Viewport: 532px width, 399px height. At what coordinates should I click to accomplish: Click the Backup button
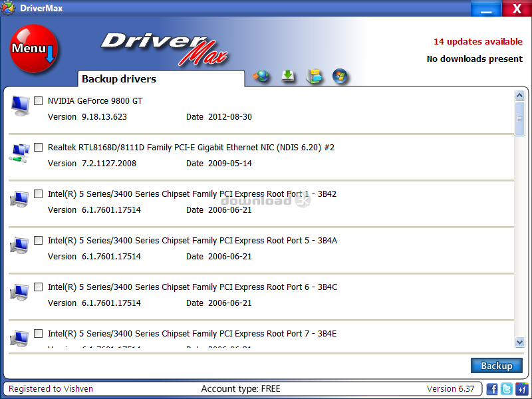point(496,365)
